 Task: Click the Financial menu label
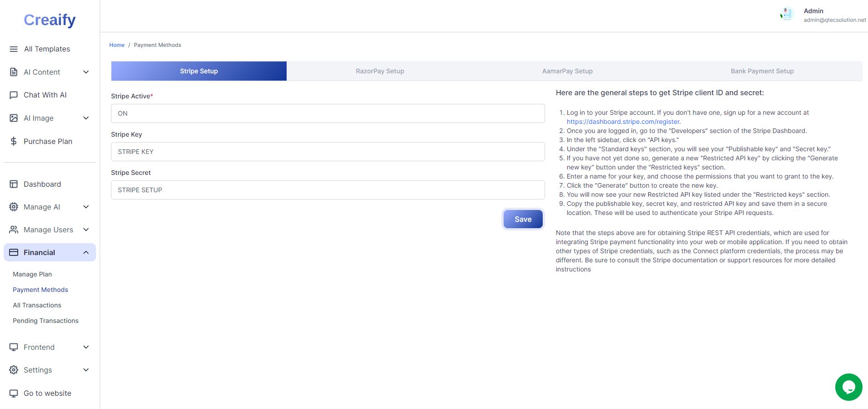click(x=39, y=252)
